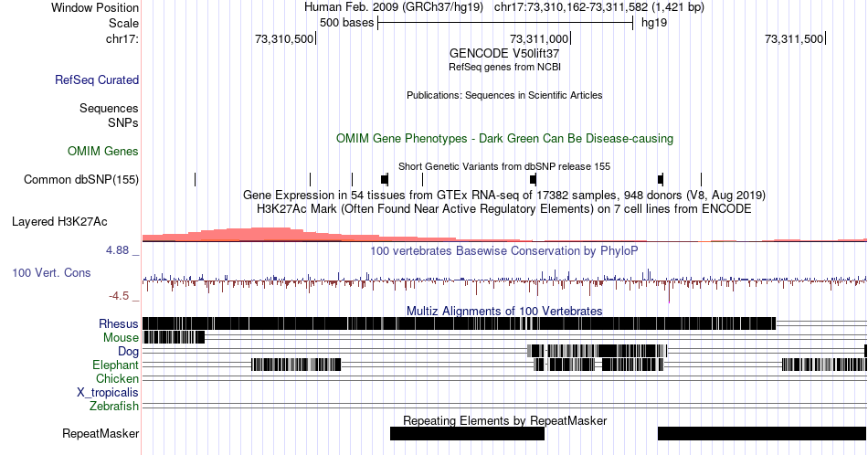Click RefSeq genes from NCBI title
This screenshot has width=868, height=455.
click(504, 67)
